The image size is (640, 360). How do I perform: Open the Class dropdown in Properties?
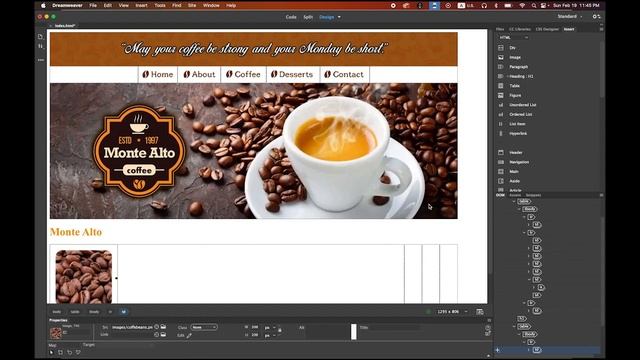(204, 327)
